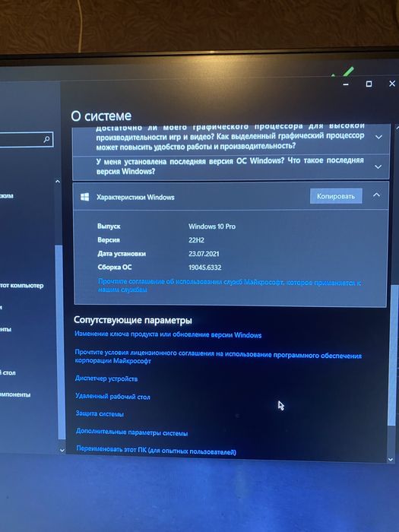Open Дополнительные параметры системы link
399x532 pixels.
(x=131, y=432)
